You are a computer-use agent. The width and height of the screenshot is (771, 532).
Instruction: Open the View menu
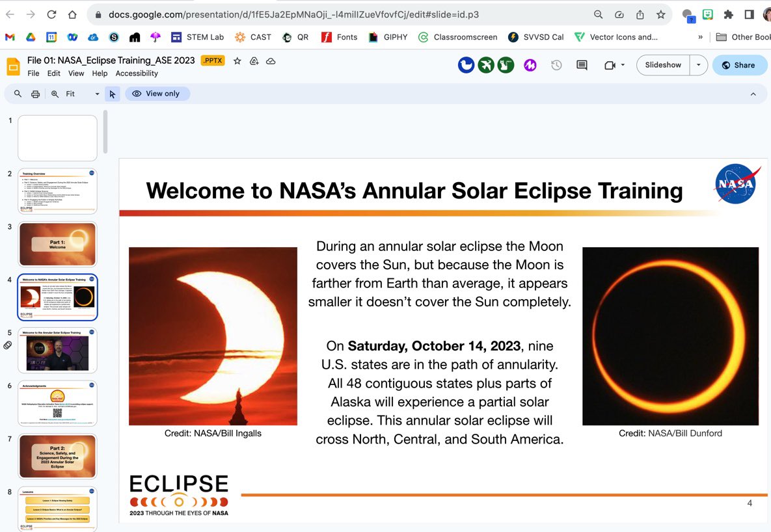(x=75, y=73)
